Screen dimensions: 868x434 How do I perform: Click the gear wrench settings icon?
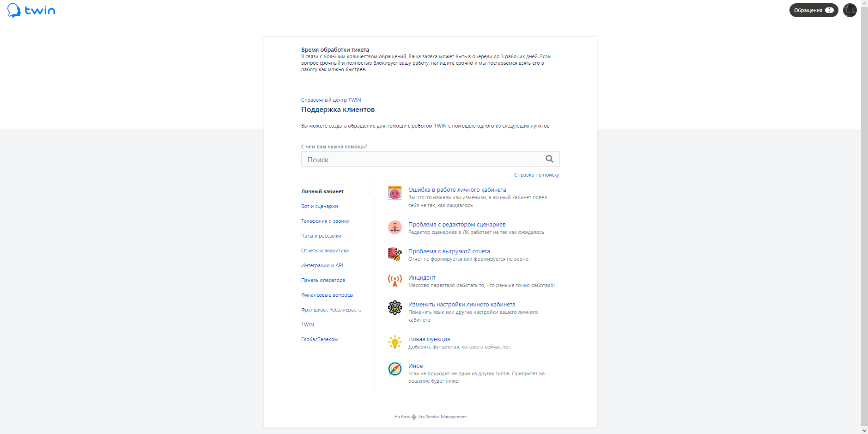click(x=395, y=307)
